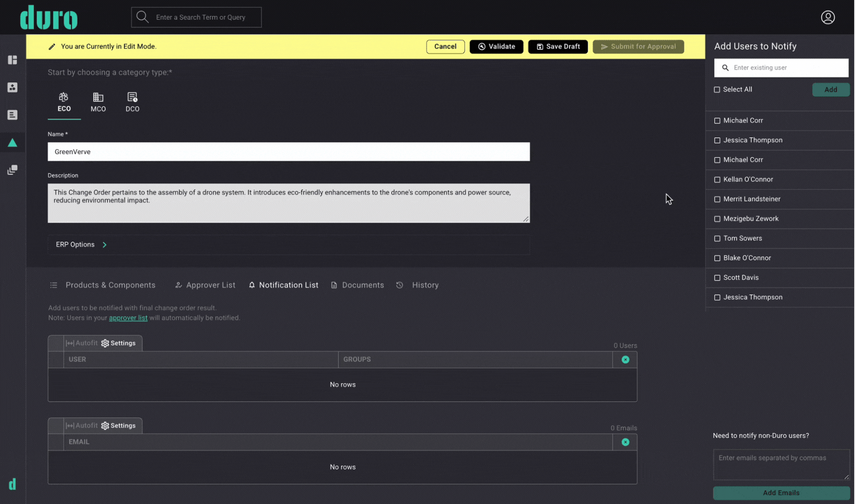The height and width of the screenshot is (504, 856).
Task: Select the ECO category type
Action: [64, 102]
